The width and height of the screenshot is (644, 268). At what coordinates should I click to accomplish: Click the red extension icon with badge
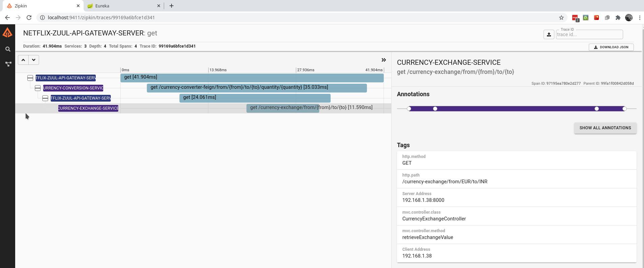point(575,18)
